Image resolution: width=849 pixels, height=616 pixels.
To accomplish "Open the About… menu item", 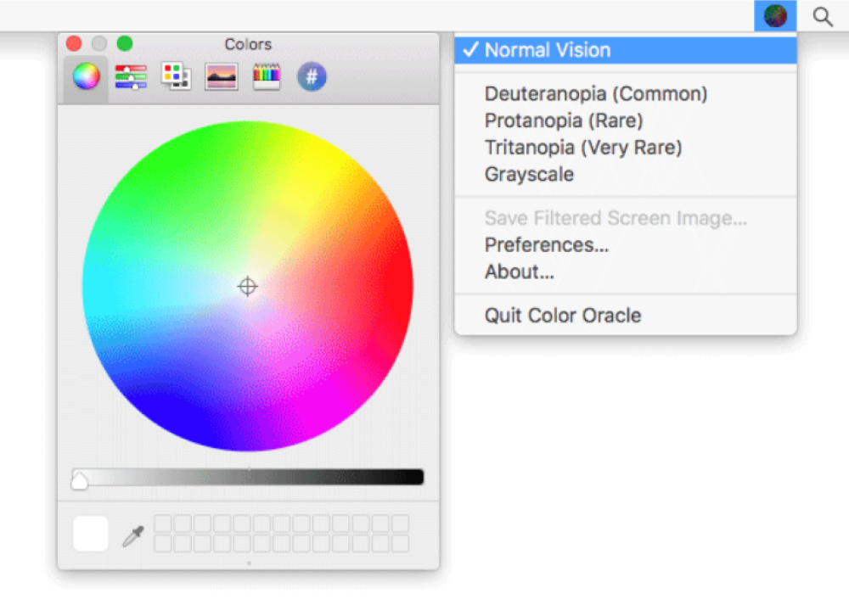I will tap(520, 272).
